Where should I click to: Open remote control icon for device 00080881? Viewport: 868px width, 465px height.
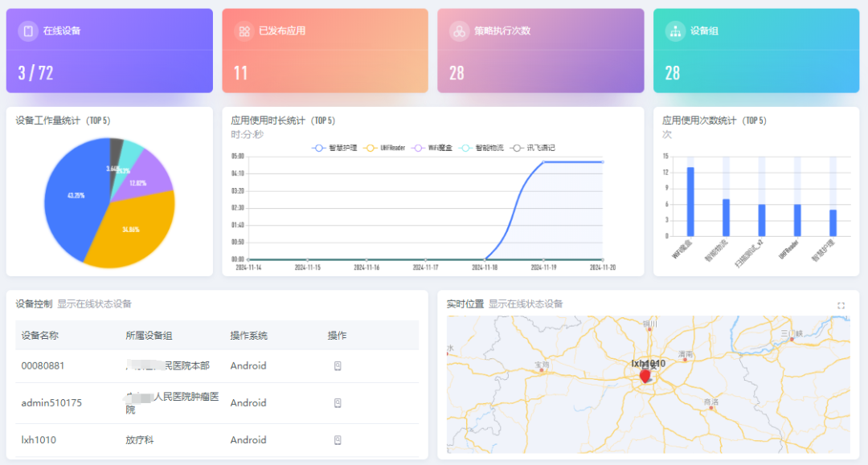[338, 366]
